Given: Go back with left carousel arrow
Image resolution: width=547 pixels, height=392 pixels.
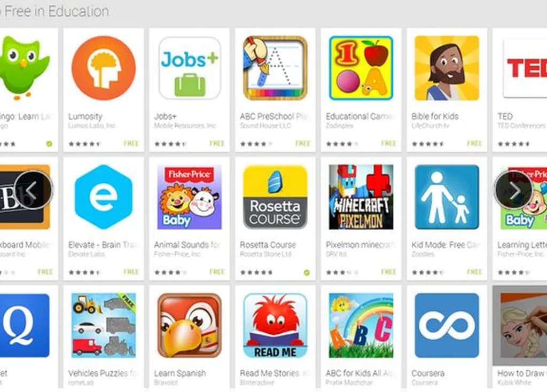Looking at the screenshot, I should coord(34,190).
